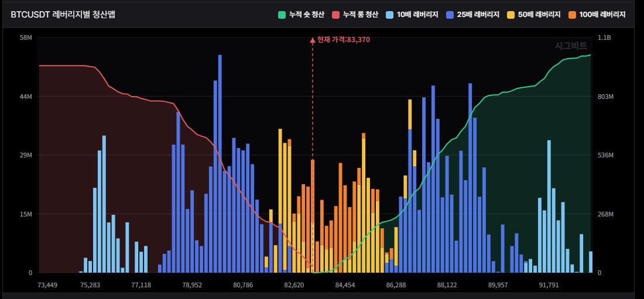Click the 29M left axis label
This screenshot has width=644, height=299.
click(26, 155)
